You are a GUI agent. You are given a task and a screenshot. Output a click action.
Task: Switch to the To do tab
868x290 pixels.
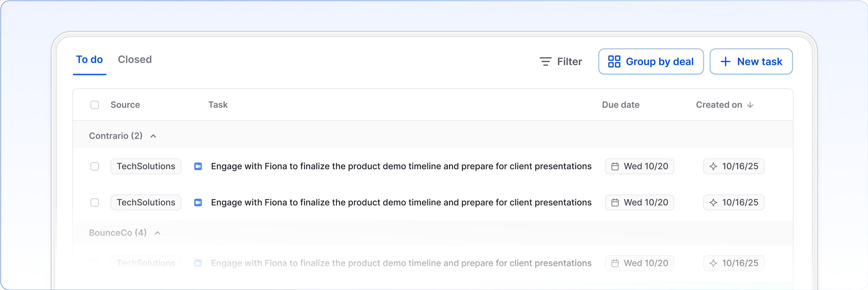point(89,60)
